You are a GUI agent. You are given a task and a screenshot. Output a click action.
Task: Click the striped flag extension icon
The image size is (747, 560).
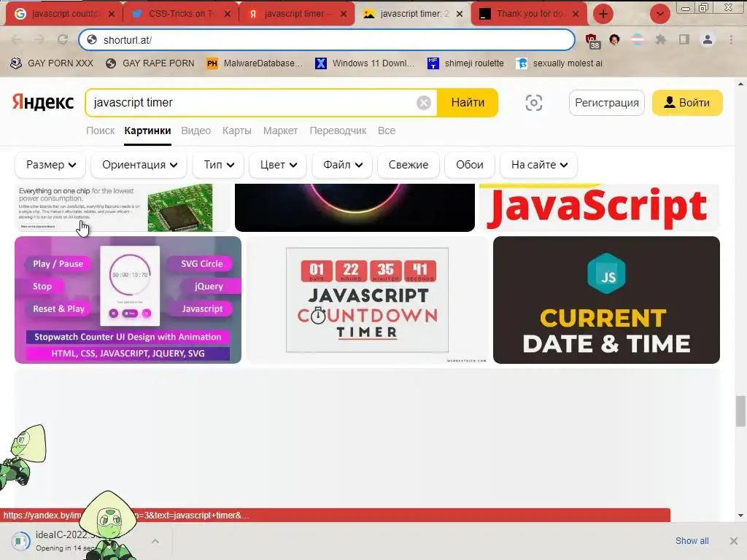tap(637, 40)
